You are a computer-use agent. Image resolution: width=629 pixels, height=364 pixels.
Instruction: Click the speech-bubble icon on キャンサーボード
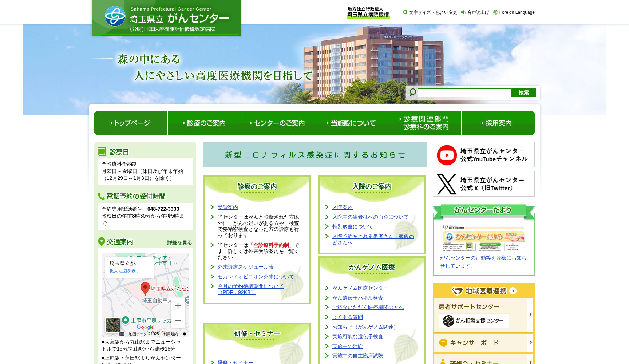point(443,343)
